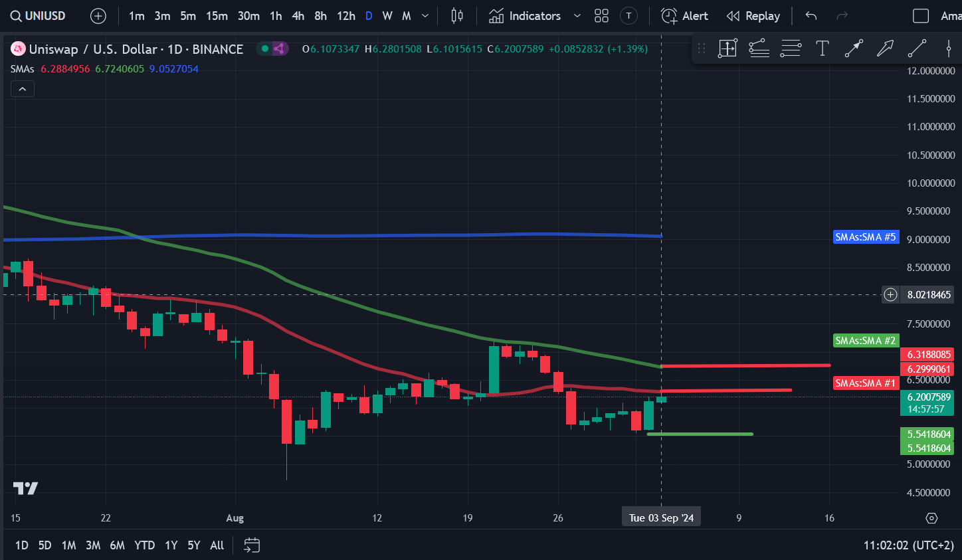962x560 pixels.
Task: Select the 4h interval
Action: (298, 16)
